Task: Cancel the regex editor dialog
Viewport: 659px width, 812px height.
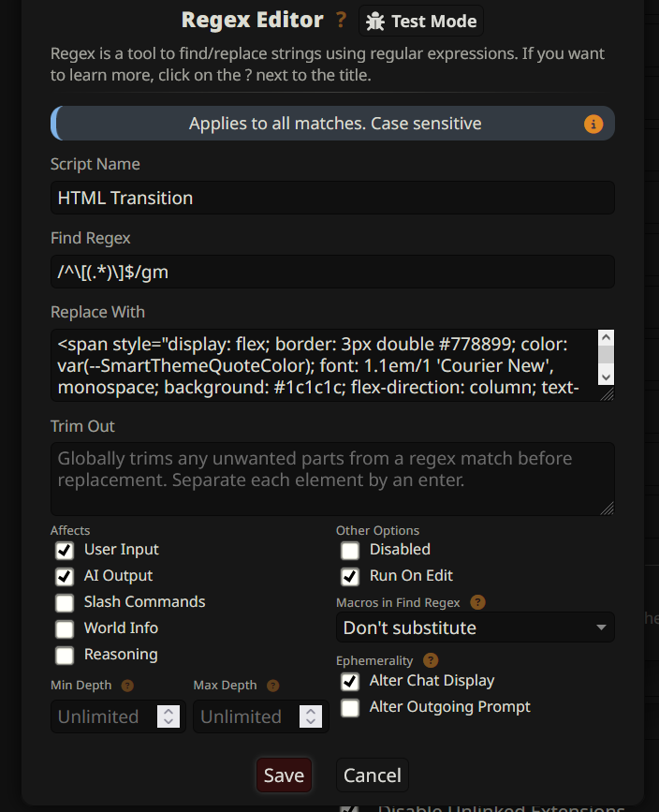Action: [x=373, y=775]
